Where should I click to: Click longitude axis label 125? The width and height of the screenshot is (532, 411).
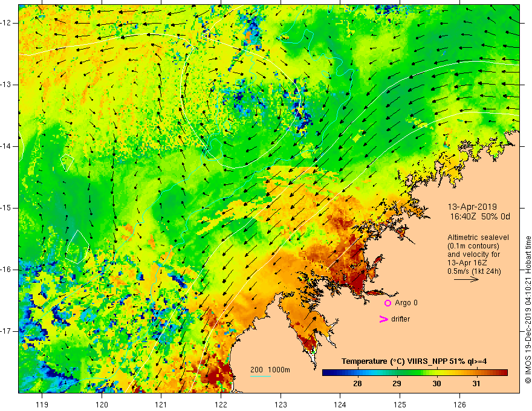(400, 404)
